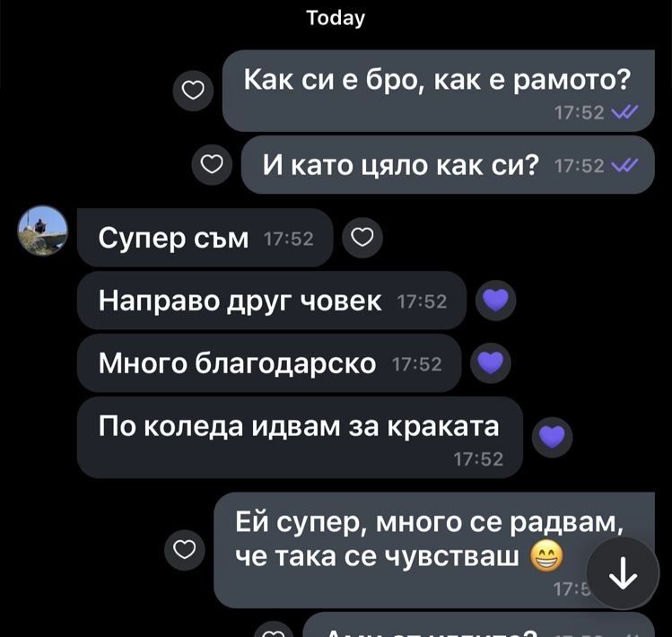Jump to latest messages with down arrow

tap(623, 573)
